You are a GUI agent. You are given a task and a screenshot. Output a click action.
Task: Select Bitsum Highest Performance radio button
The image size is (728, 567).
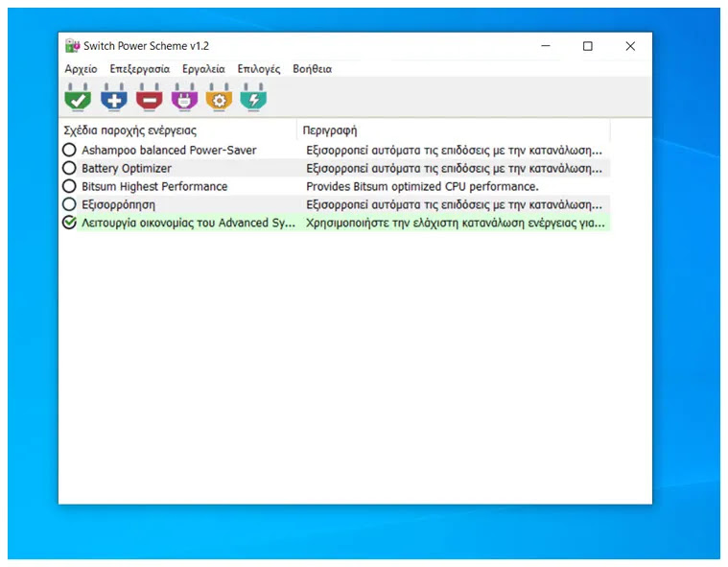69,186
